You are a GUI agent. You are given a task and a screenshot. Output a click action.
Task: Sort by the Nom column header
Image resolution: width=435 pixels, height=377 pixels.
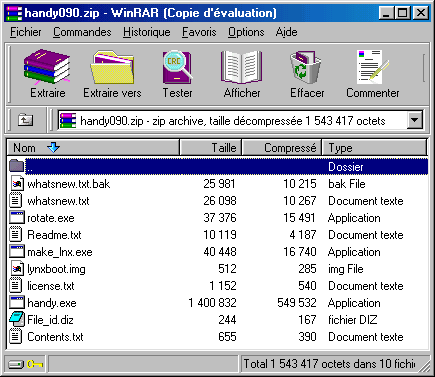coord(93,147)
